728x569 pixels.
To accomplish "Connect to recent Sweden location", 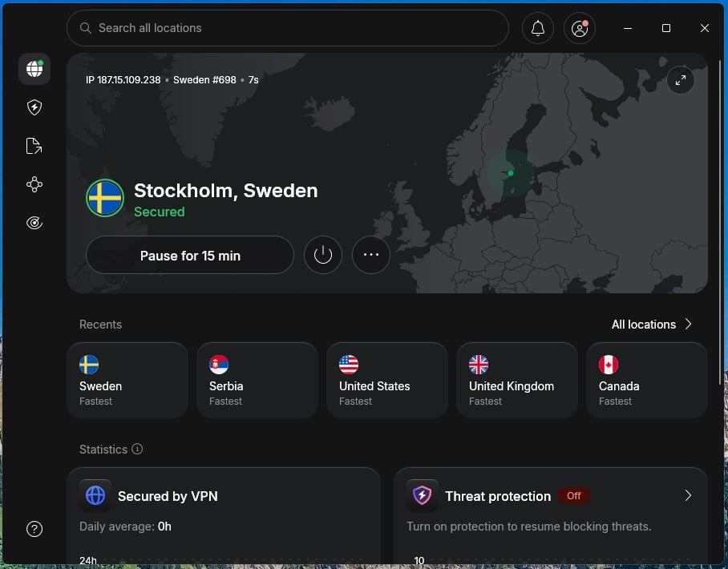I will pyautogui.click(x=127, y=380).
